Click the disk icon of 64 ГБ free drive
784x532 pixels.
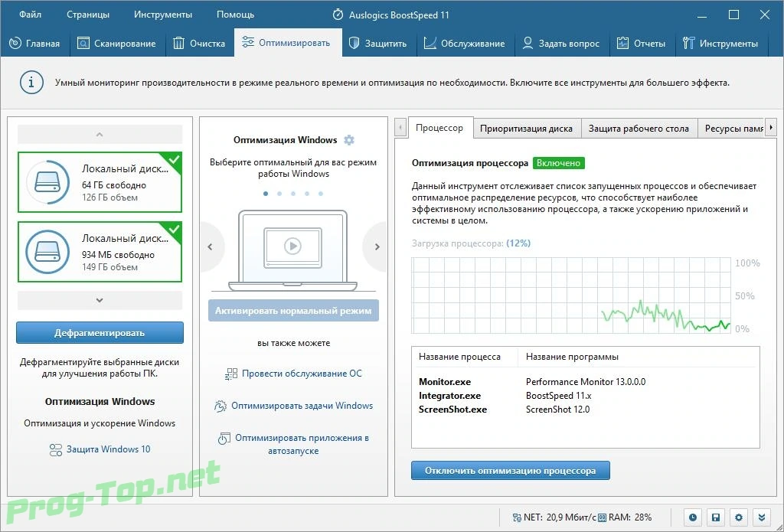click(48, 182)
